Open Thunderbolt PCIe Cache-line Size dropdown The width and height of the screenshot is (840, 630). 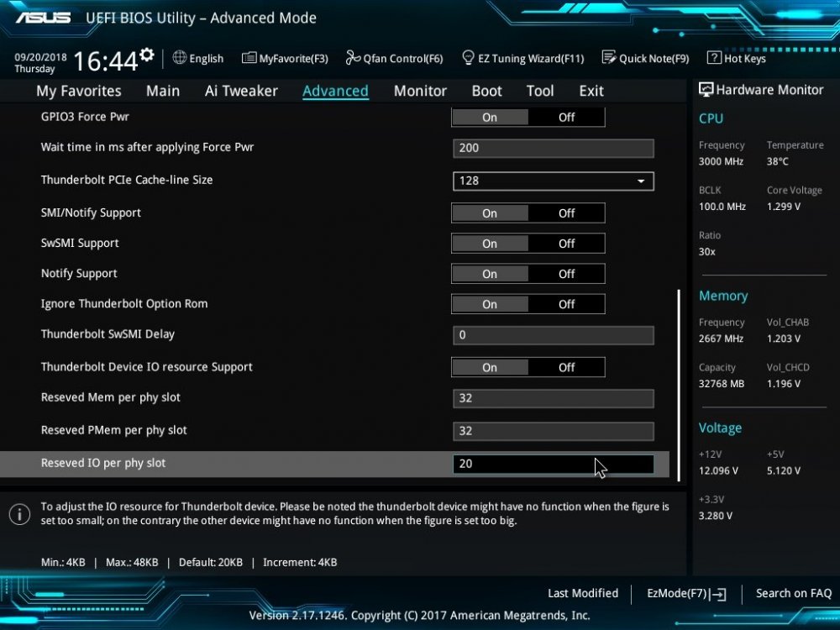tap(553, 181)
